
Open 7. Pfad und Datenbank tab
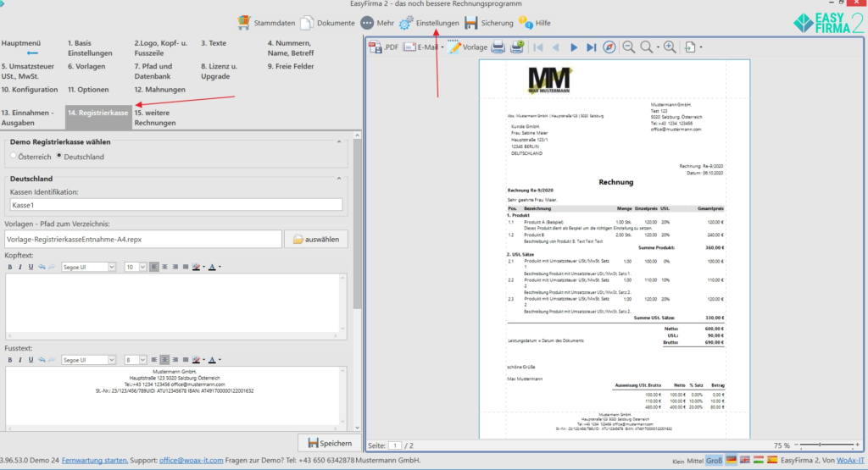(x=153, y=71)
